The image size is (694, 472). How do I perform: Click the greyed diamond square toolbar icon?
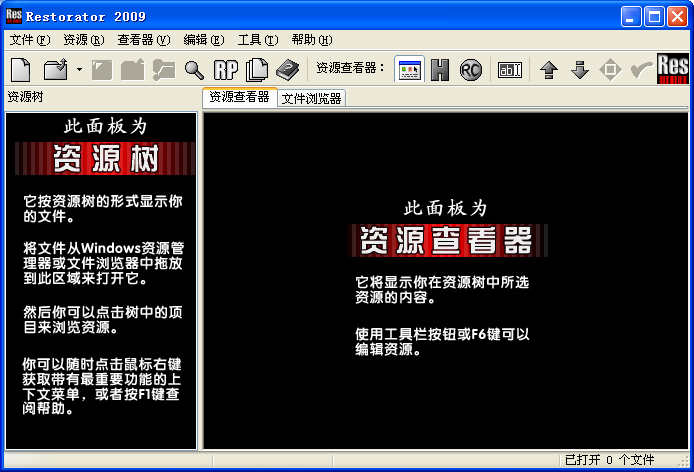(610, 70)
